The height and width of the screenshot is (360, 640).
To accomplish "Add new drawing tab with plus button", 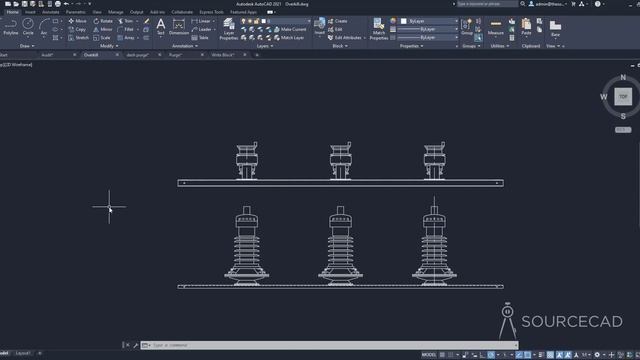I will [x=257, y=55].
